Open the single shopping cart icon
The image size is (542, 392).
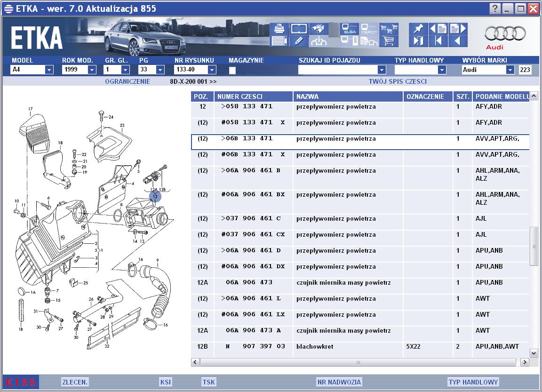click(x=389, y=41)
